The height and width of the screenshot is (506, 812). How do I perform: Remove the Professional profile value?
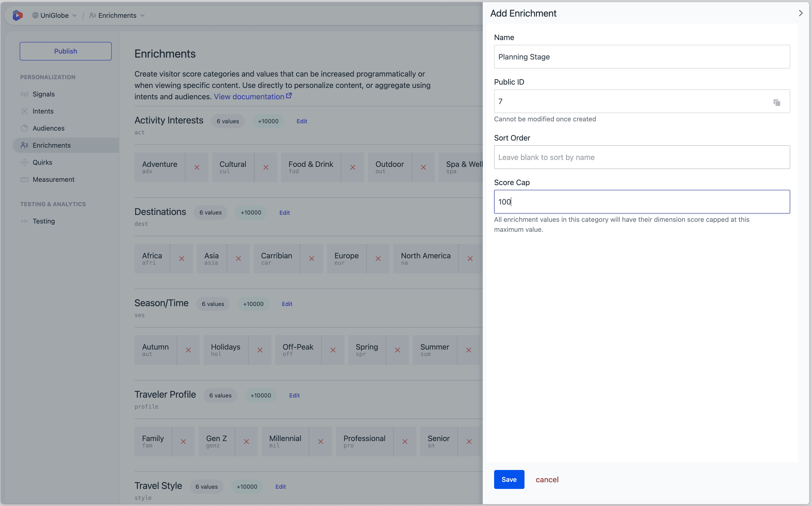click(x=405, y=441)
